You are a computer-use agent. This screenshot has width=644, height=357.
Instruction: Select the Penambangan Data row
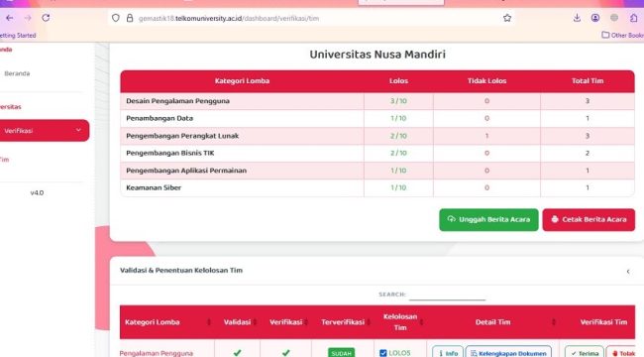(x=377, y=118)
